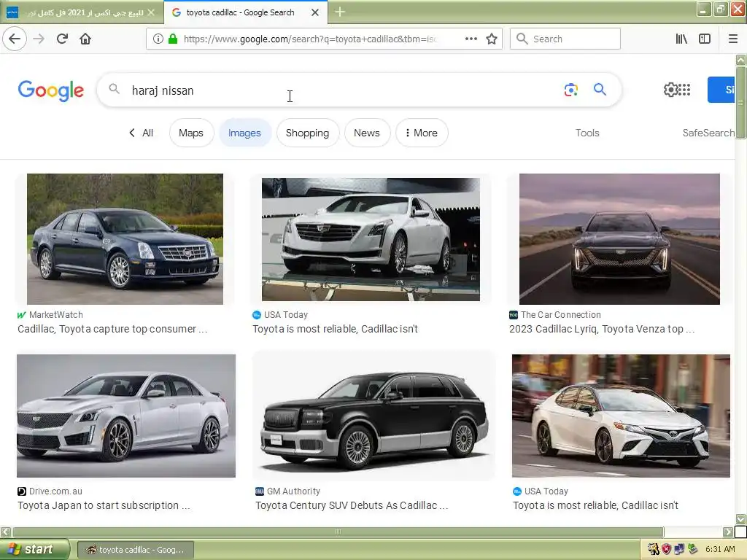Open the MarketWatch dark blue Cadillac image
This screenshot has height=560, width=747.
click(125, 239)
